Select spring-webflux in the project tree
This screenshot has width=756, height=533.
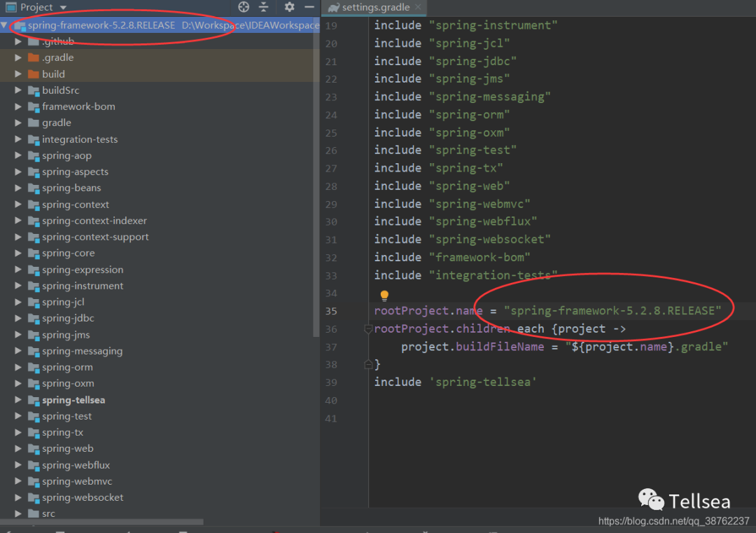[76, 465]
